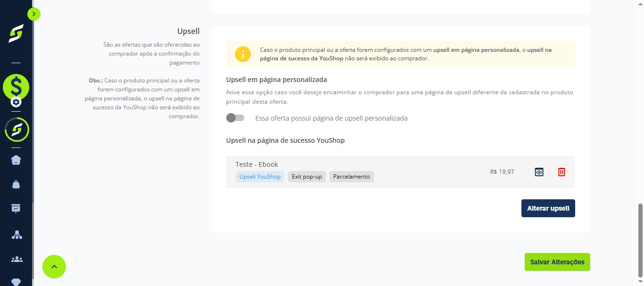Screen dimensions: 644x286
Task: Click the 'Upsell na página de sucesso YouShop' heading
Action: point(285,140)
